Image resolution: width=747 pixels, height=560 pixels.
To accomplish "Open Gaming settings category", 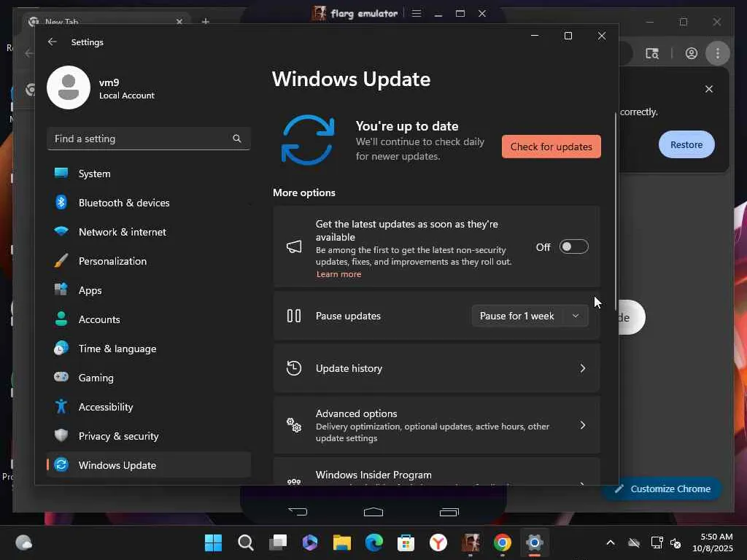I will tap(149, 378).
